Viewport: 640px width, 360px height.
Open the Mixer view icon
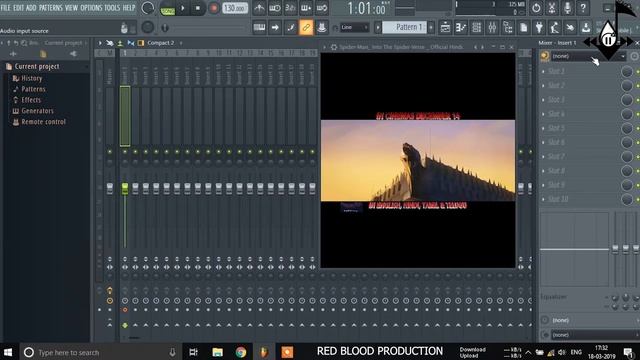click(492, 27)
